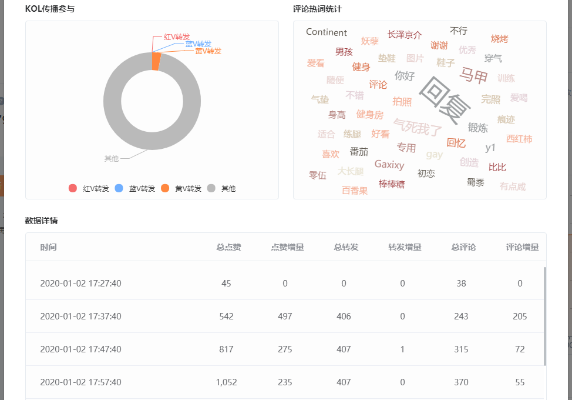Click the word 长泽京介 in cloud

pyautogui.click(x=405, y=35)
